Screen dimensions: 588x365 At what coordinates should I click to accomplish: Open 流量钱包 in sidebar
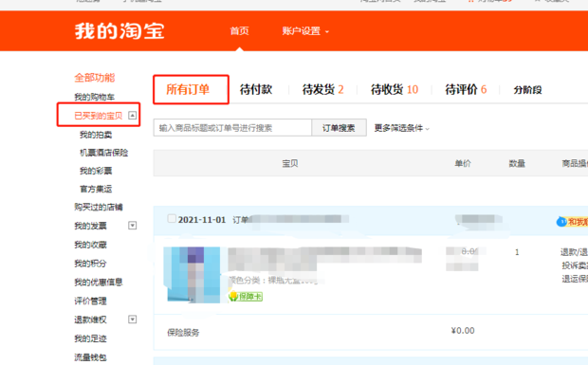coord(90,357)
